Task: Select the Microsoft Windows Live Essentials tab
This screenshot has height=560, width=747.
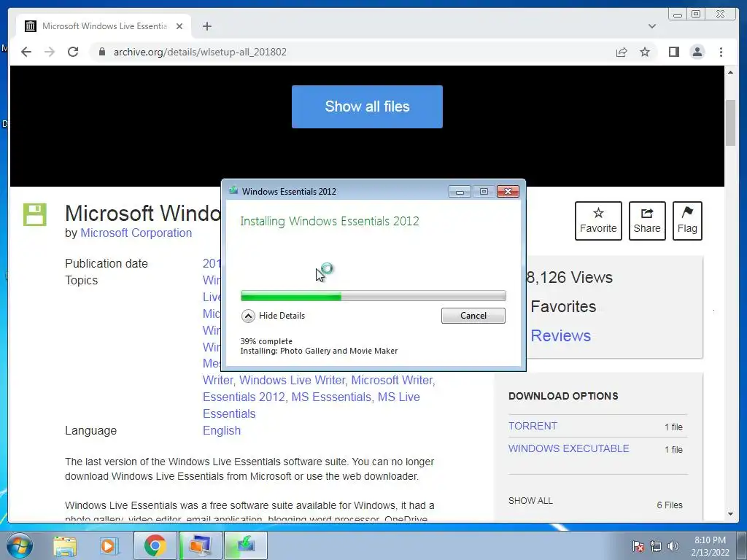Action: pyautogui.click(x=104, y=26)
